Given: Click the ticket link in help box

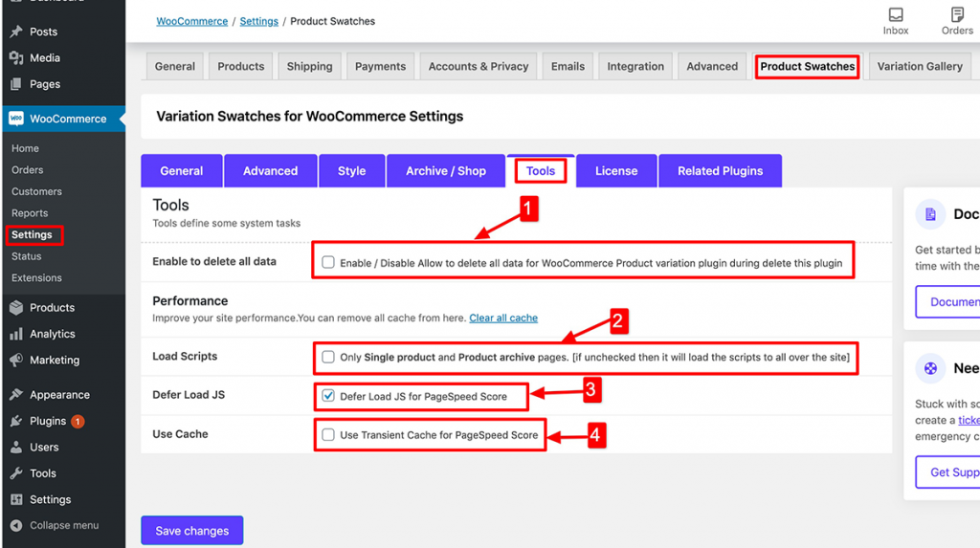Looking at the screenshot, I should click(x=969, y=420).
